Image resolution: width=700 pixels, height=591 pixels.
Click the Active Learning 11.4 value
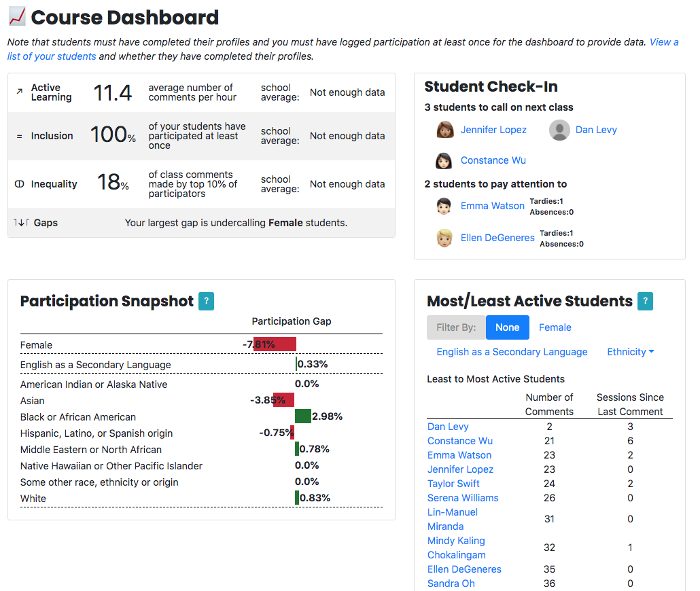[113, 93]
